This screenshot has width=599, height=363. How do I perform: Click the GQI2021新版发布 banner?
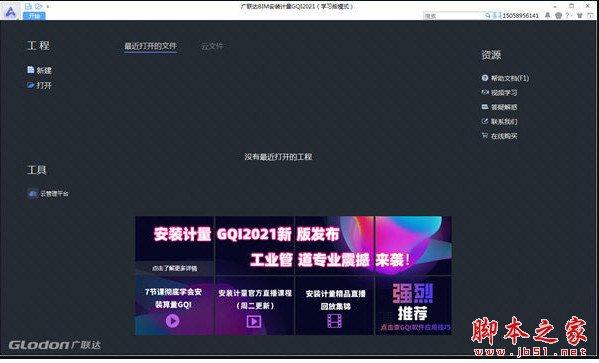[293, 246]
